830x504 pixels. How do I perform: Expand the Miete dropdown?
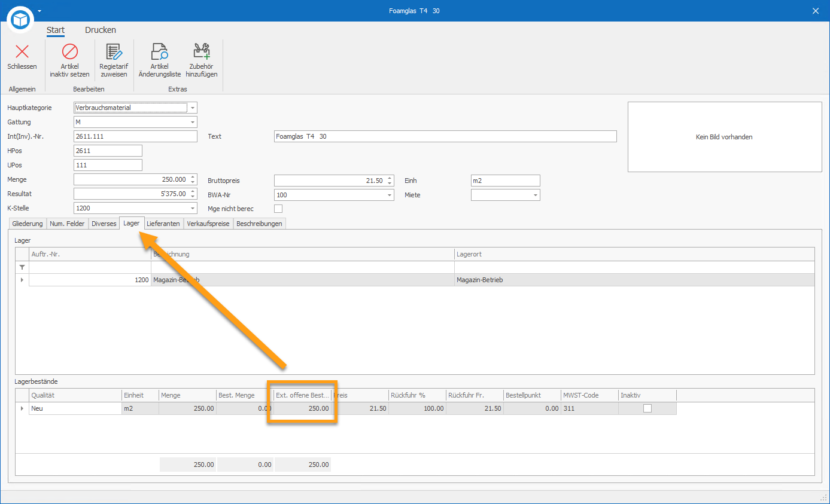(535, 195)
